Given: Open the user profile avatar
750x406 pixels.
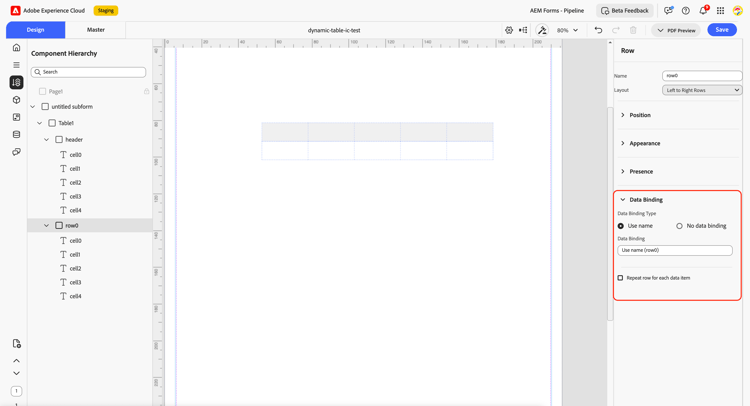Looking at the screenshot, I should [738, 11].
